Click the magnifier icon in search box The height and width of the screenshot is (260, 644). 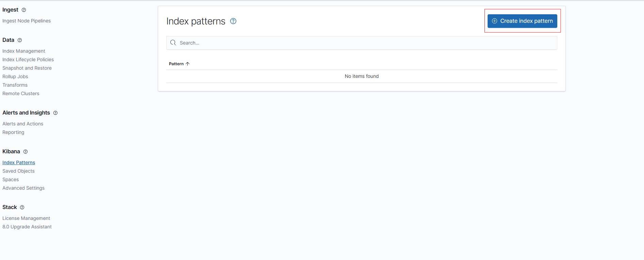(x=173, y=43)
